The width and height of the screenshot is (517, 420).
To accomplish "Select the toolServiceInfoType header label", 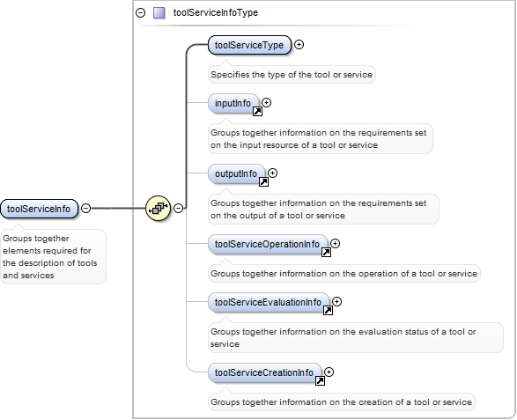I will click(x=216, y=13).
